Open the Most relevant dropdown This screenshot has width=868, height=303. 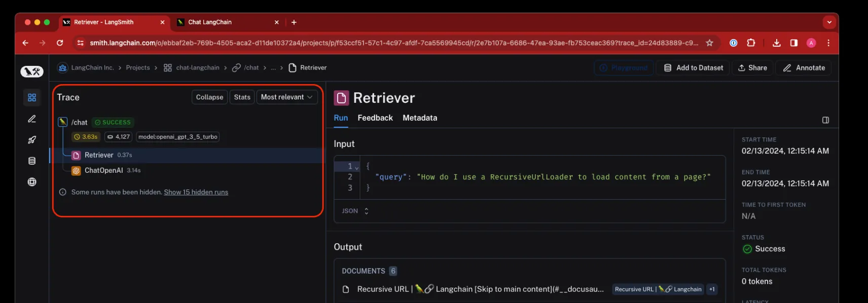point(287,97)
